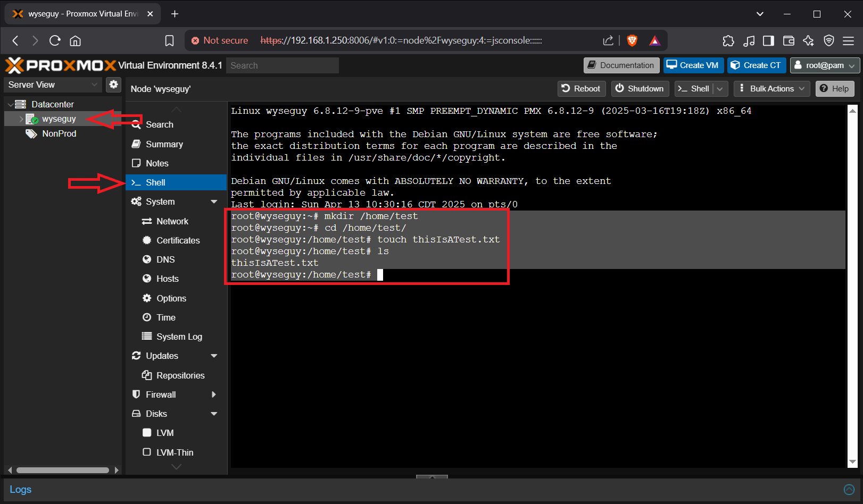This screenshot has height=504, width=863.
Task: Open a new browser tab with plus
Action: (x=175, y=14)
